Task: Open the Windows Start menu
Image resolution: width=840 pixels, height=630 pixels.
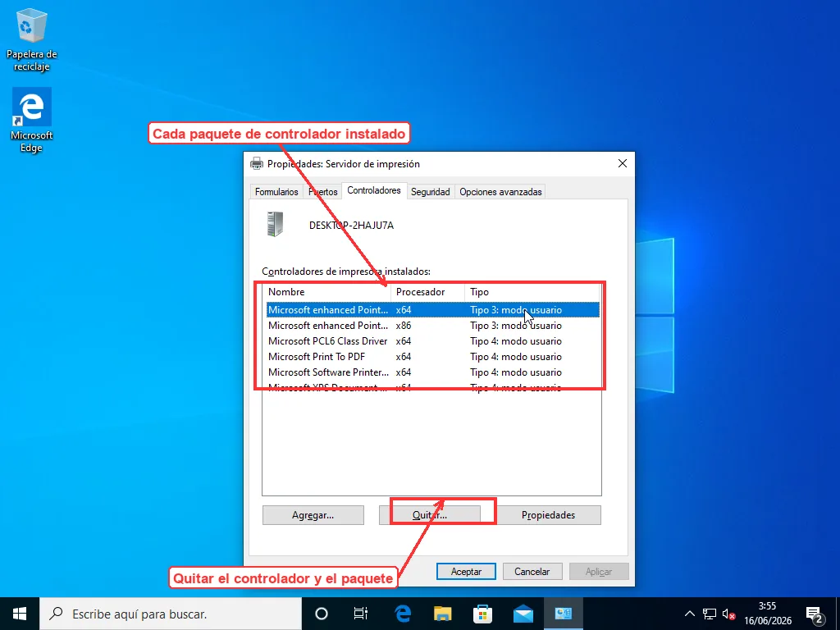Action: pyautogui.click(x=20, y=614)
